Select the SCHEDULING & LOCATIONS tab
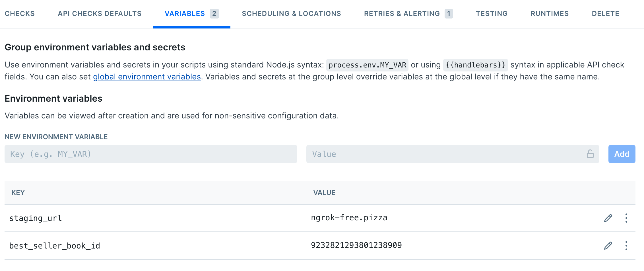This screenshot has height=271, width=644. point(291,13)
